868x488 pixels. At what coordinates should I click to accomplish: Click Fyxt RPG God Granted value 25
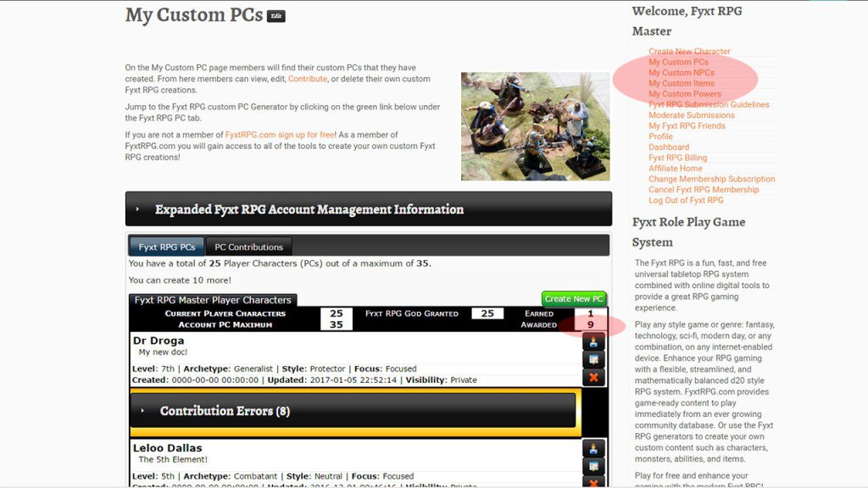(487, 313)
